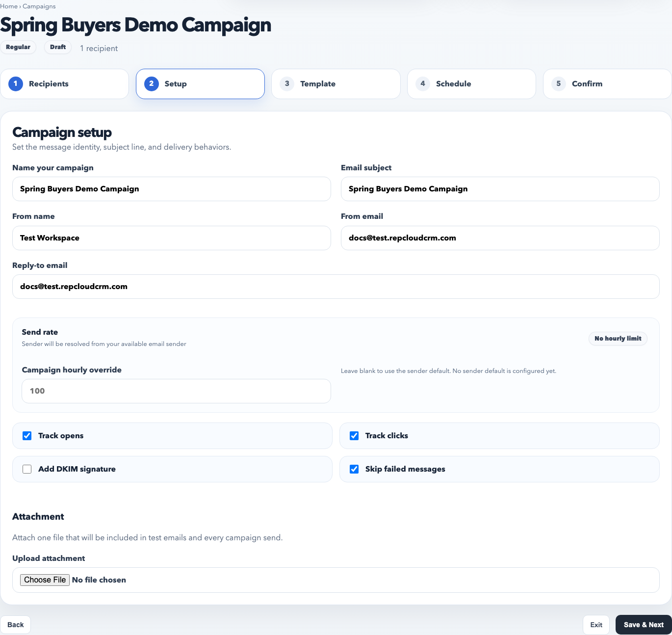The height and width of the screenshot is (635, 672).
Task: Click the 'Spring Buyers Demo Campaign' page title
Action: click(x=136, y=25)
